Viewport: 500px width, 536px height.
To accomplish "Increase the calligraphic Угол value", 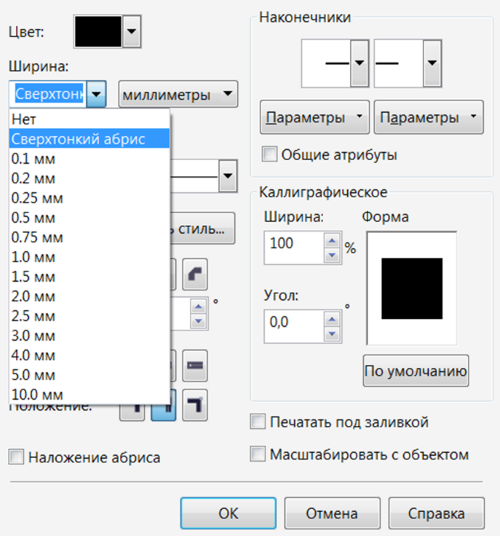I will click(332, 320).
